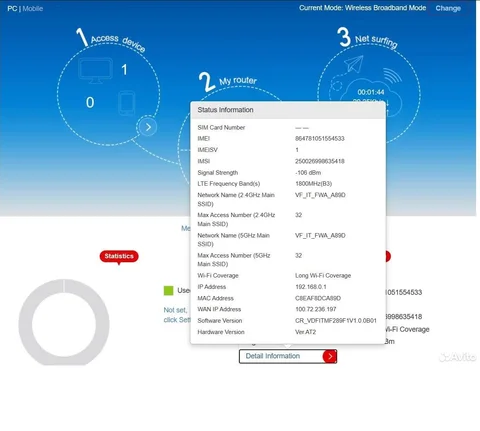Open access device list arrow icon
This screenshot has width=480, height=431.
pyautogui.click(x=148, y=127)
